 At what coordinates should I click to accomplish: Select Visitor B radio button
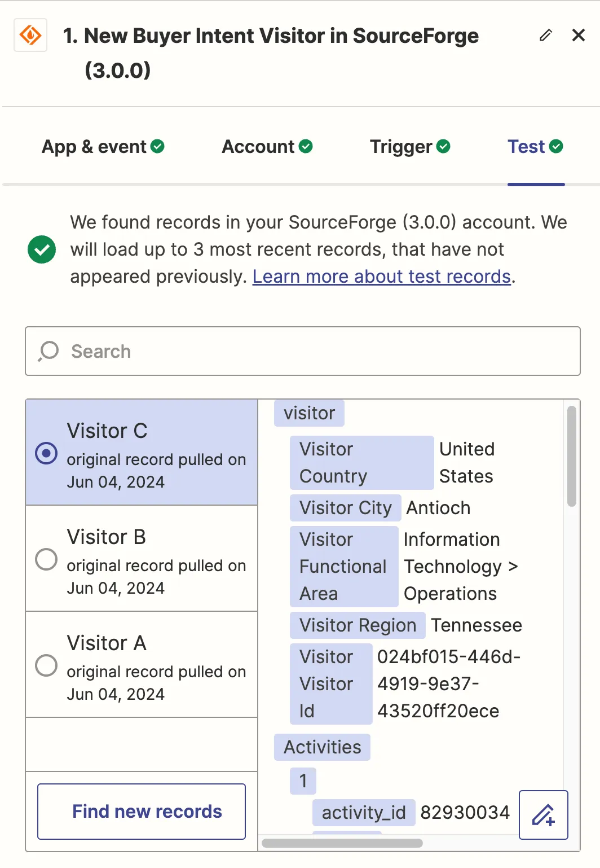(46, 559)
